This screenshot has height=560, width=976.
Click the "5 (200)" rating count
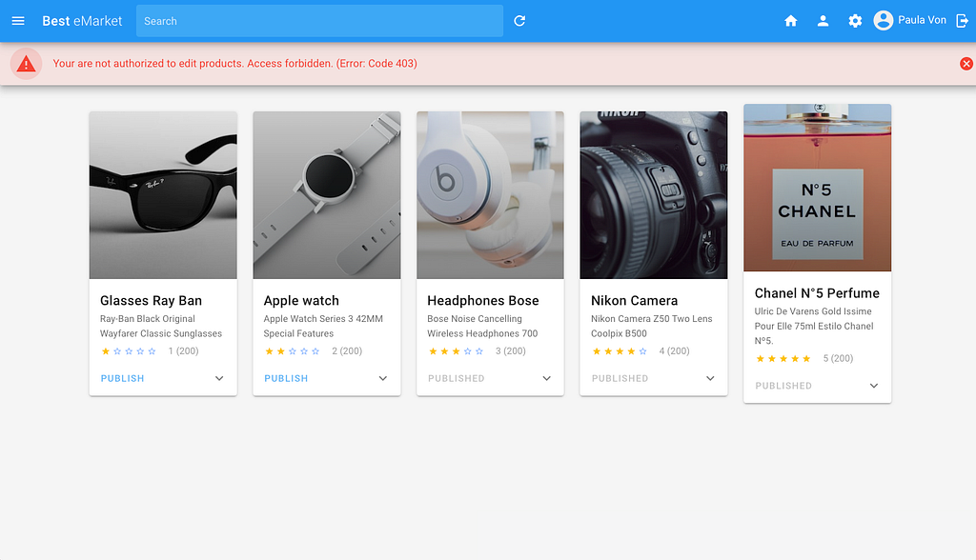[x=839, y=359]
